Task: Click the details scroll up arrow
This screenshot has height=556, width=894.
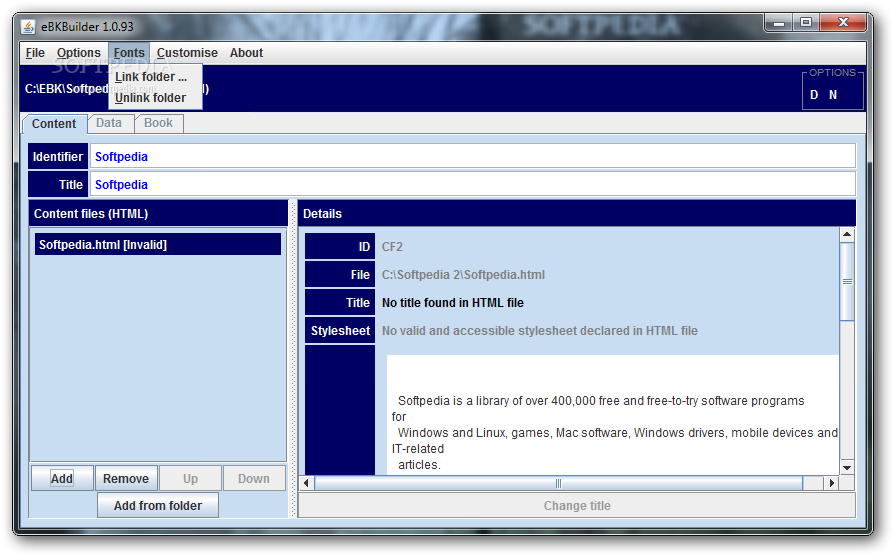Action: (847, 234)
